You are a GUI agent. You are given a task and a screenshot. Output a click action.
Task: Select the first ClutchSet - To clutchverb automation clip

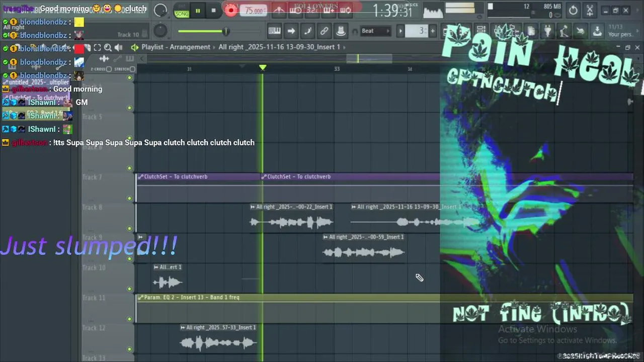[x=198, y=188]
